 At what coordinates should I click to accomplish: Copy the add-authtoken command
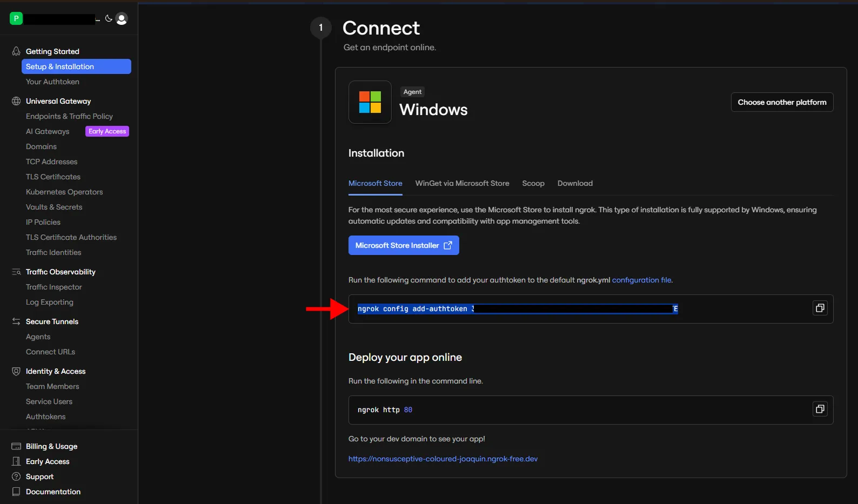tap(820, 308)
